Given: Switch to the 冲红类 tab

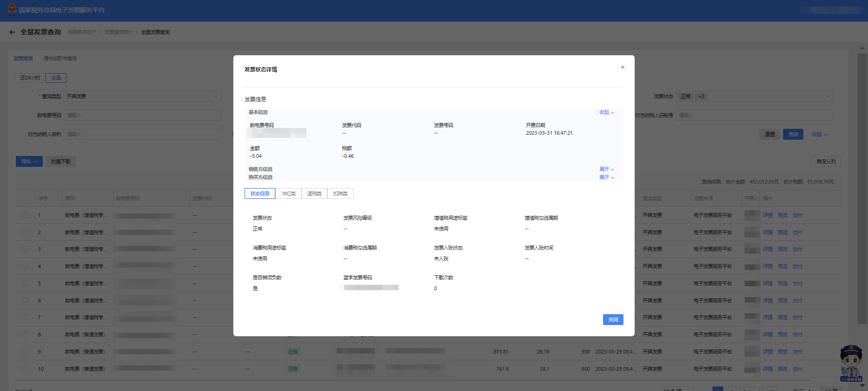Looking at the screenshot, I should pyautogui.click(x=288, y=193).
